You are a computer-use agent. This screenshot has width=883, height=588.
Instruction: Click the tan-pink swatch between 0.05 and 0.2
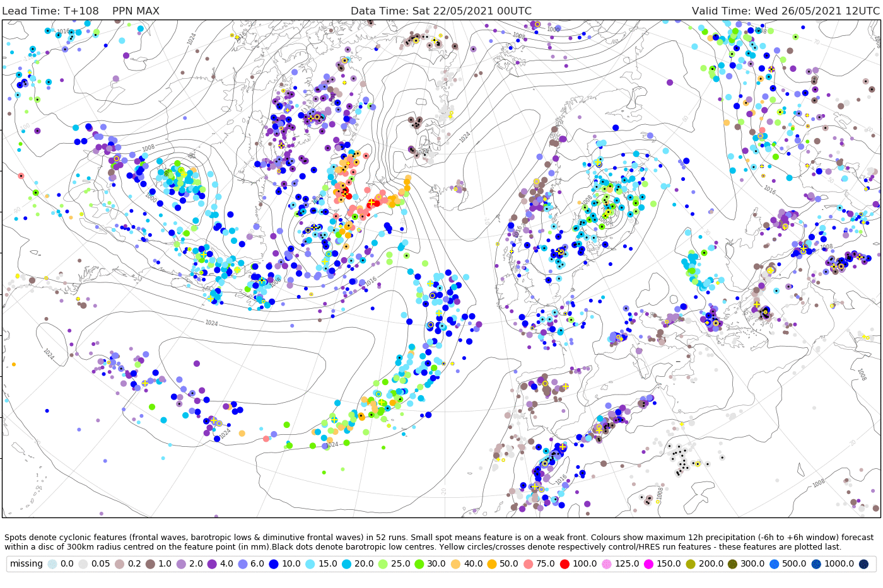(x=119, y=564)
